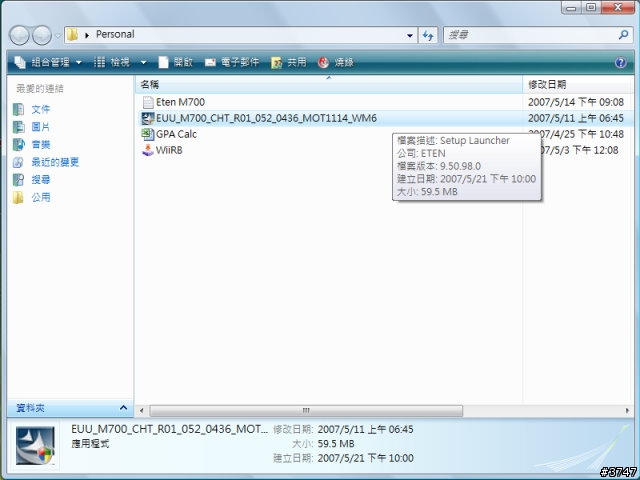Image resolution: width=640 pixels, height=480 pixels.
Task: Click the 開啟 open toolbar button
Action: click(175, 62)
